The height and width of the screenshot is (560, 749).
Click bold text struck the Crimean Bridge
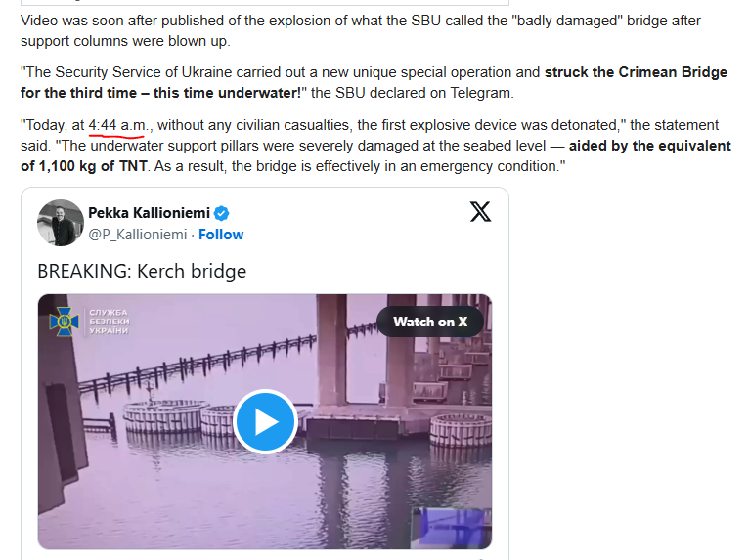pos(636,72)
